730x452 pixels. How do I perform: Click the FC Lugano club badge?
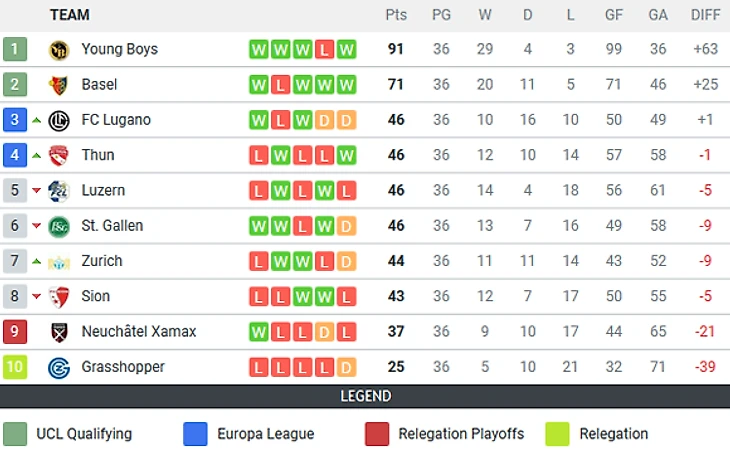[59, 120]
